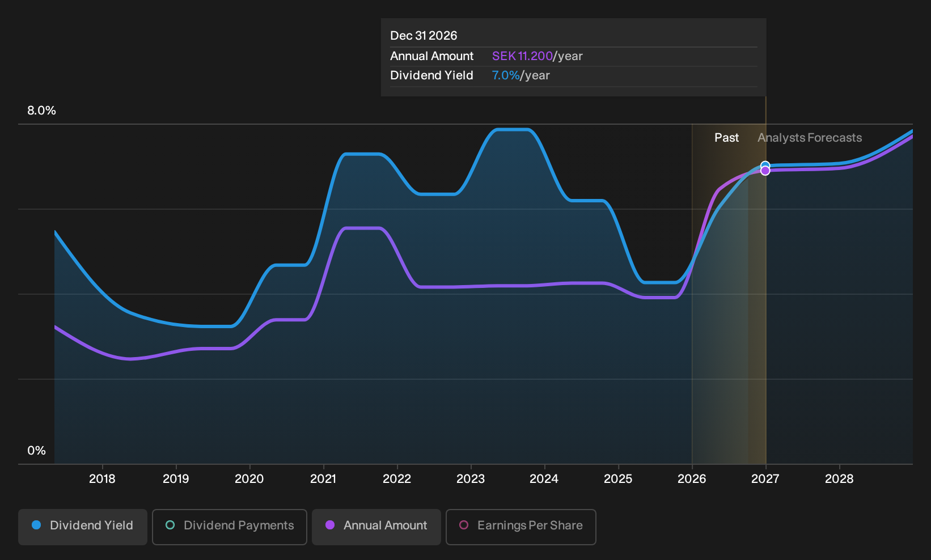Click the 'Dividend Yield' tooltip row label

431,75
